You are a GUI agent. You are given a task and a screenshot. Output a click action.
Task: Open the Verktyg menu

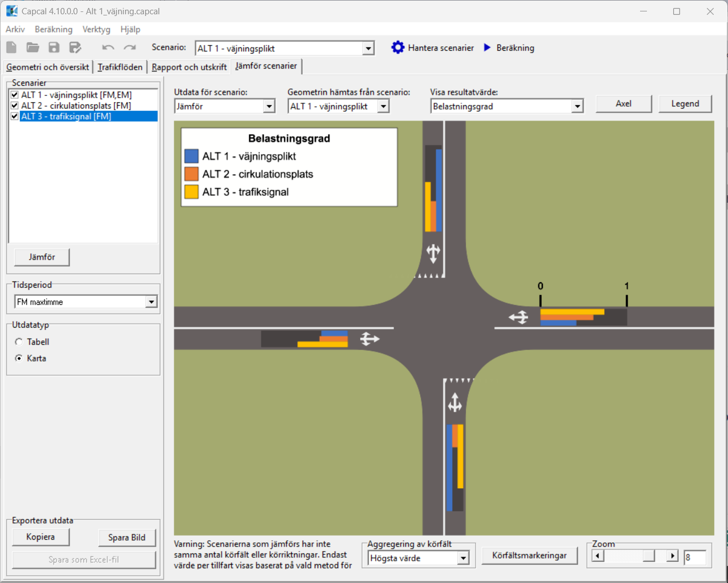[x=96, y=29]
